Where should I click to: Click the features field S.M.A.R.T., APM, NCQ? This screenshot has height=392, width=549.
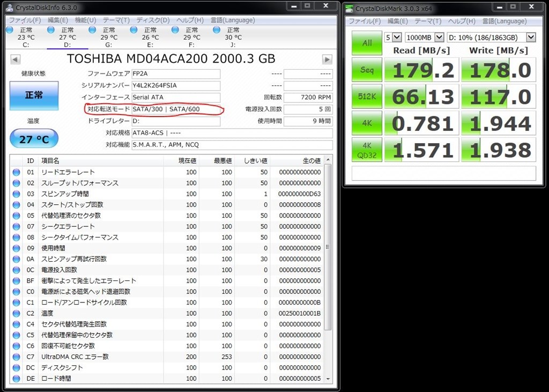point(232,145)
